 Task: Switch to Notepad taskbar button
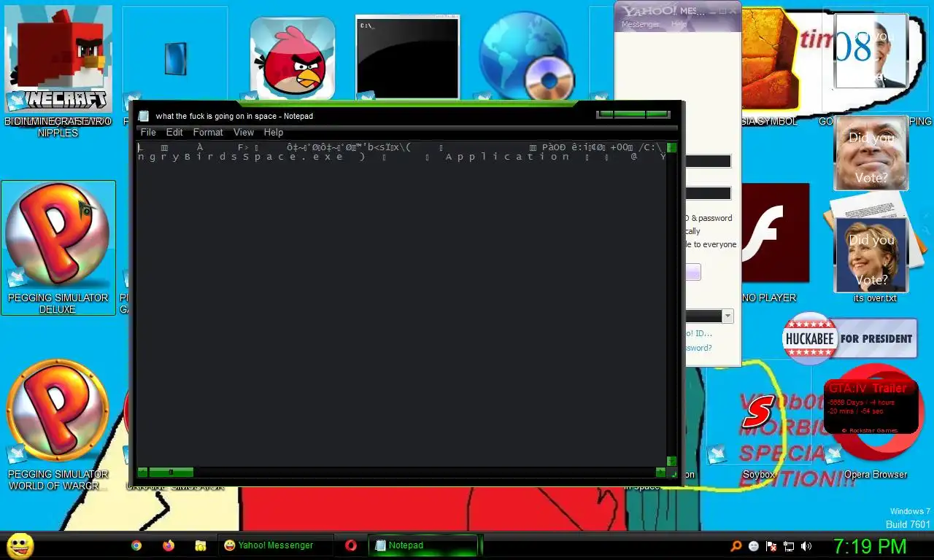(x=423, y=545)
